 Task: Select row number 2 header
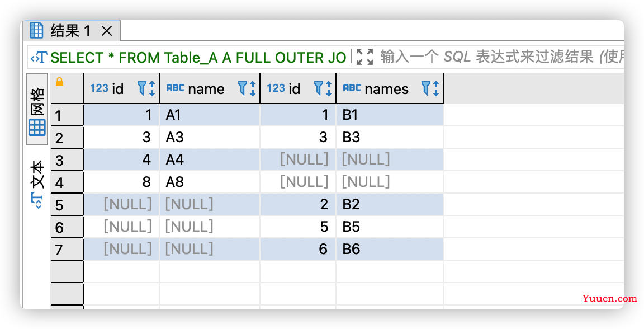(67, 137)
